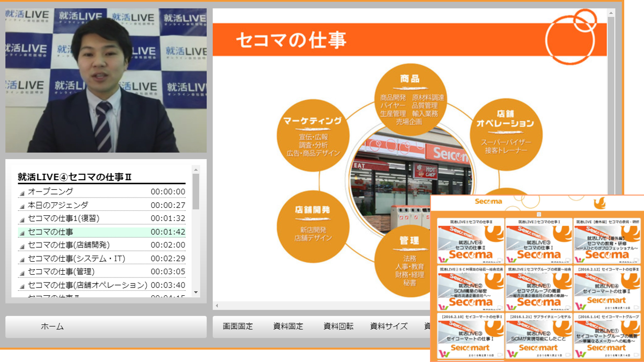This screenshot has width=644, height=362.
Task: Click the presenter video panel
Action: (x=106, y=80)
